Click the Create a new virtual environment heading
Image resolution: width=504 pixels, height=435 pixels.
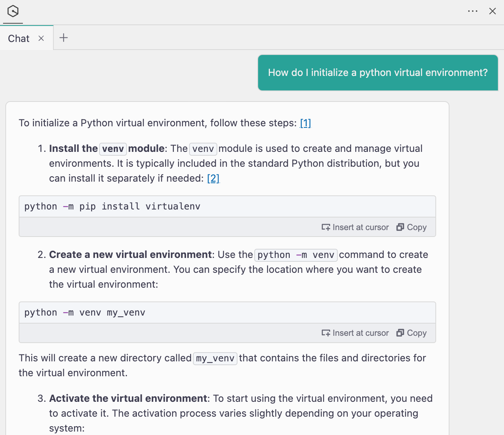pos(130,255)
